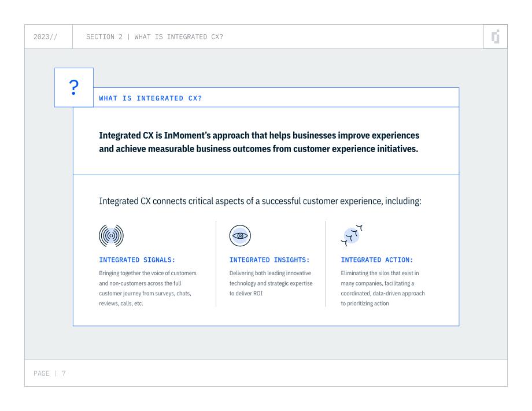532x411 pixels.
Task: Select the Integrated Signals wave icon
Action: coord(111,236)
